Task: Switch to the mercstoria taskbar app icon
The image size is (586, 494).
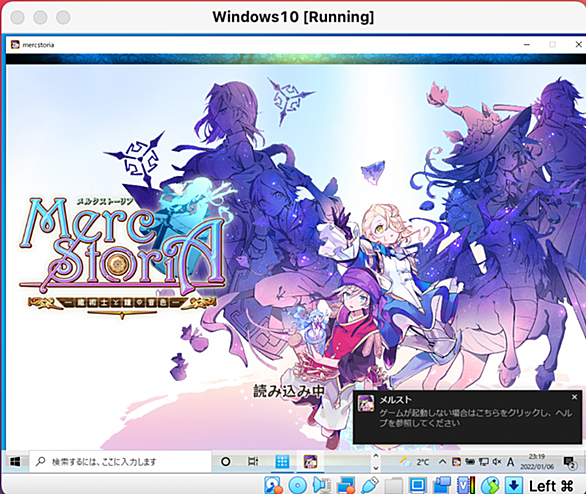Action: (310, 462)
